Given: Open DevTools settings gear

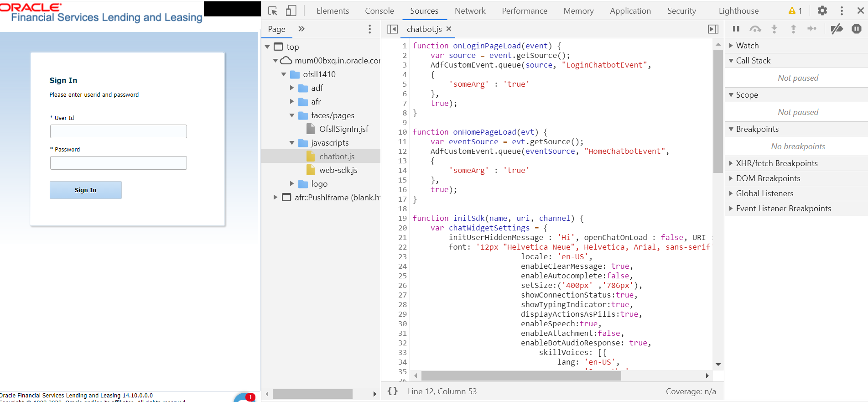Looking at the screenshot, I should tap(822, 10).
